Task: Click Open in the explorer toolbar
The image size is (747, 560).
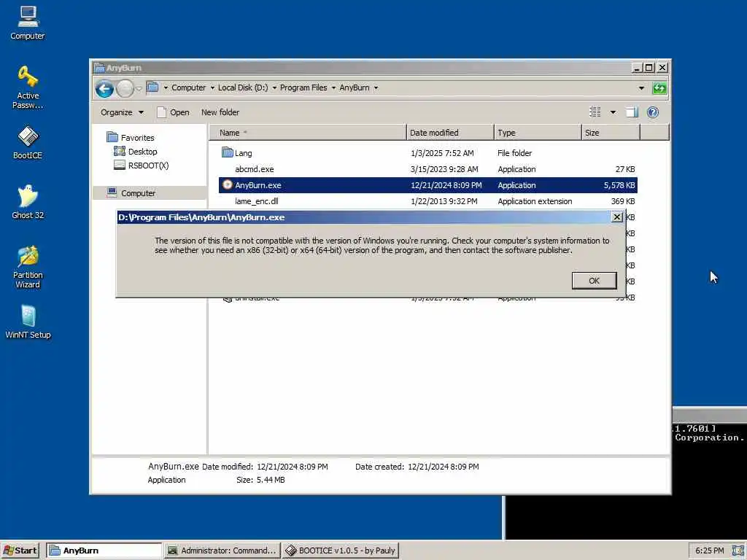Action: tap(174, 112)
